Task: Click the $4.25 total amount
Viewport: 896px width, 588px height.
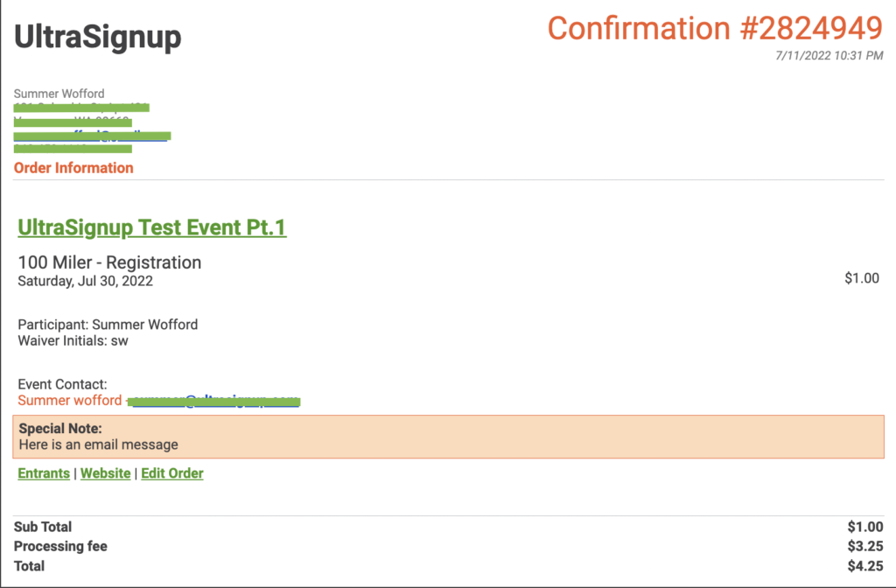Action: [x=864, y=566]
